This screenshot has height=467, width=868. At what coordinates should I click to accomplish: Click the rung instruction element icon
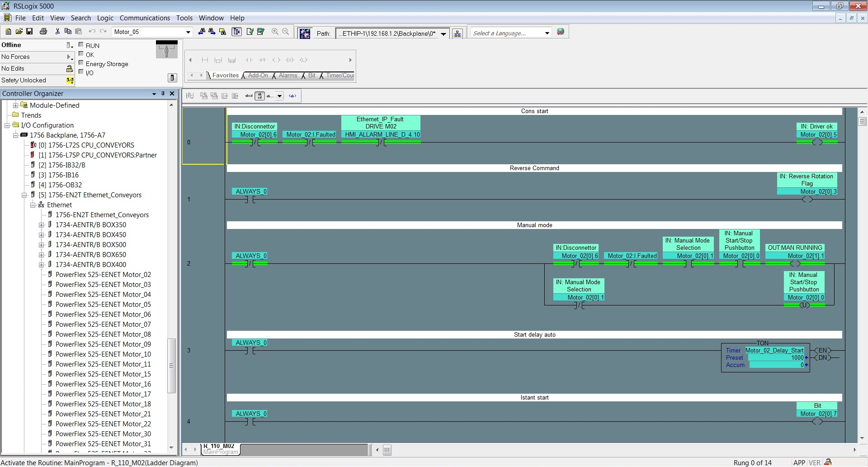[205, 60]
